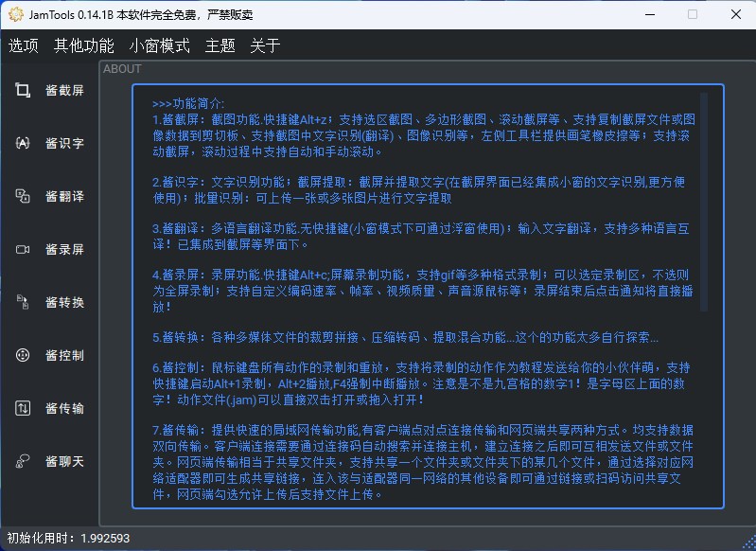Screen dimensions: 756x551
Task: Click the 酱识字 OCR icon
Action: click(x=23, y=143)
